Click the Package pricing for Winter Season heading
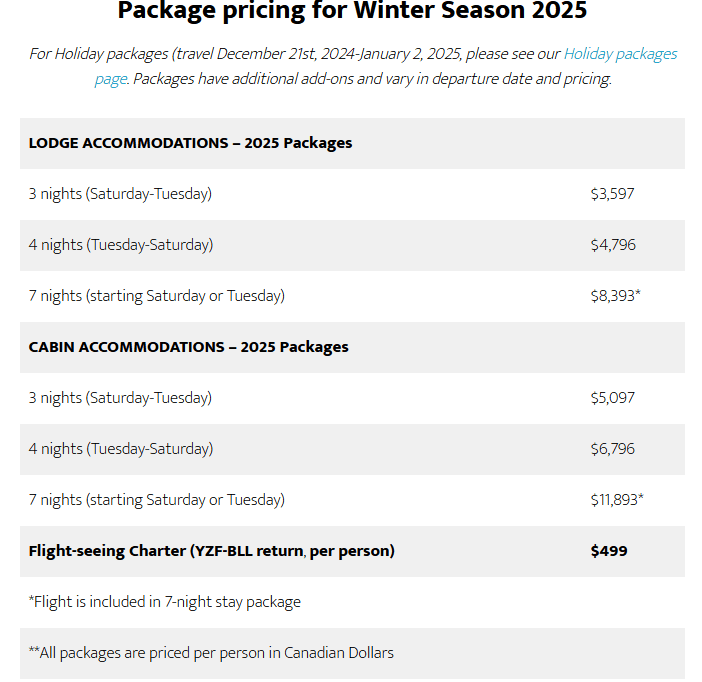The height and width of the screenshot is (682, 702). click(352, 12)
